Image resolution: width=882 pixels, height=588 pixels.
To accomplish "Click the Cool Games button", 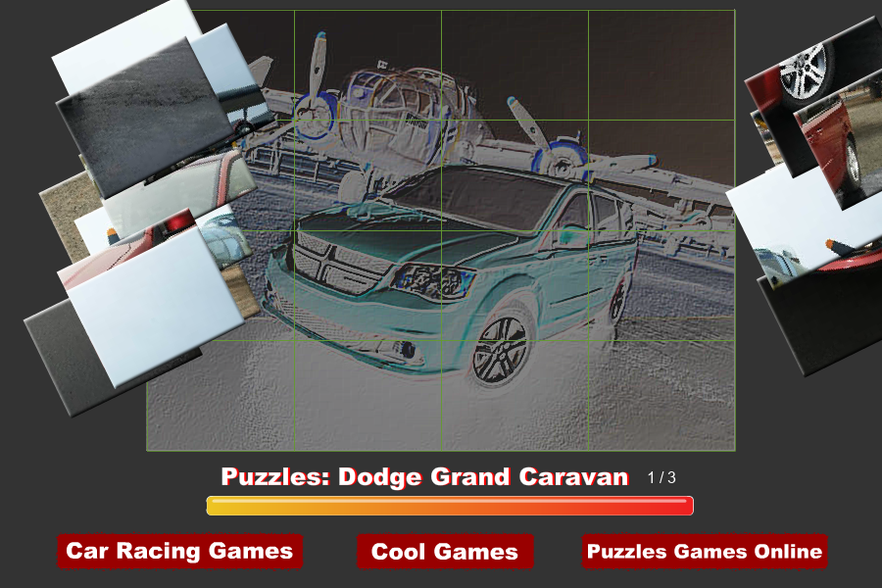I will tap(444, 552).
